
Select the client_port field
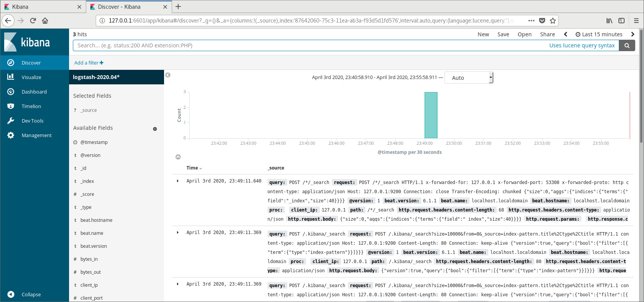pos(92,298)
